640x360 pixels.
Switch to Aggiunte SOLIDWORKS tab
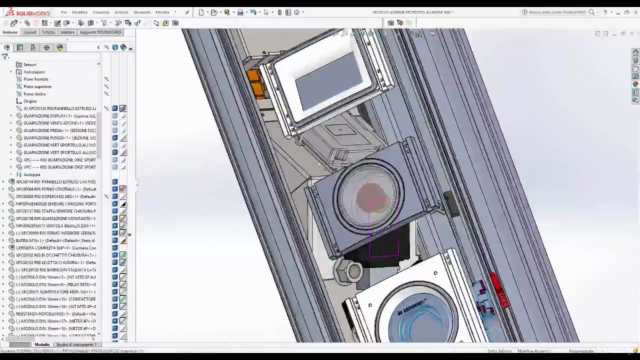(x=100, y=32)
